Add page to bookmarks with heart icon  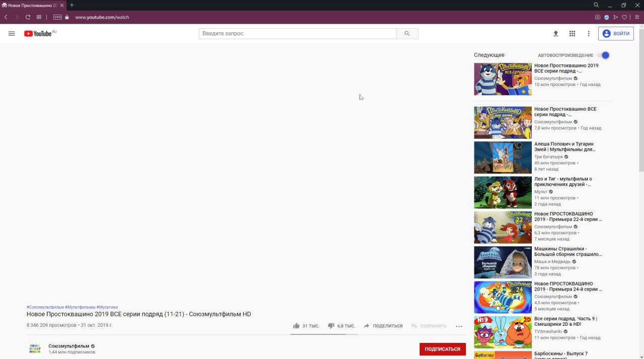(x=625, y=17)
